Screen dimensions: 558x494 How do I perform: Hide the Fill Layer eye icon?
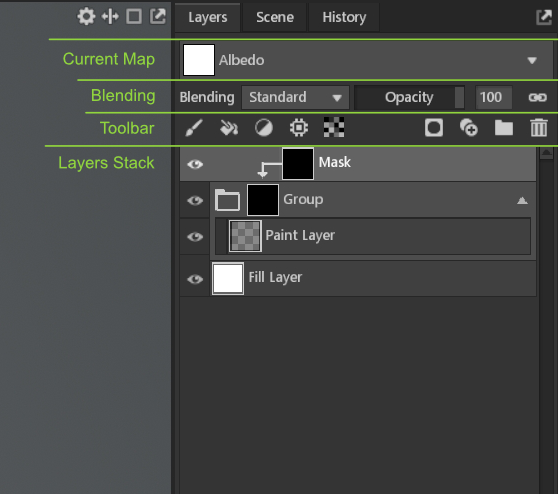click(195, 279)
